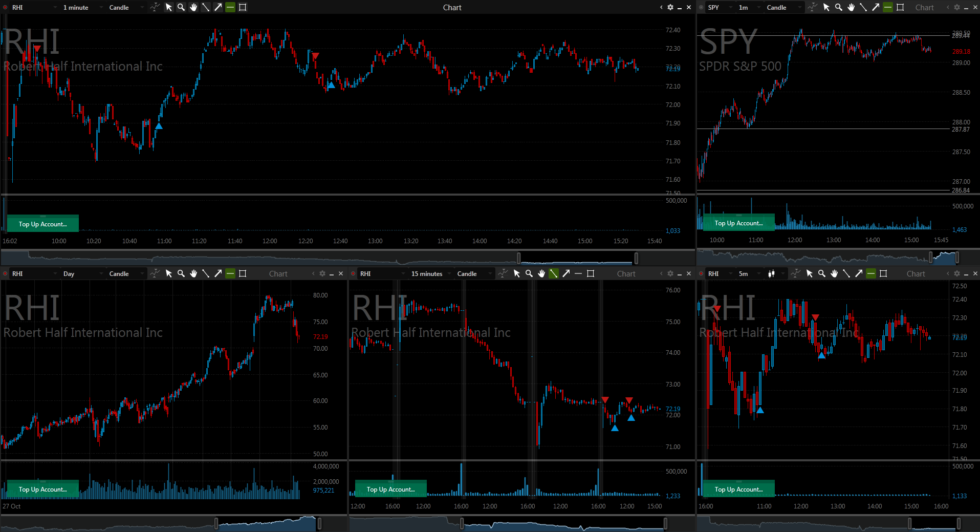The width and height of the screenshot is (980, 532).
Task: Open 1m timeframe dropdown in SPY chart
Action: tap(749, 7)
